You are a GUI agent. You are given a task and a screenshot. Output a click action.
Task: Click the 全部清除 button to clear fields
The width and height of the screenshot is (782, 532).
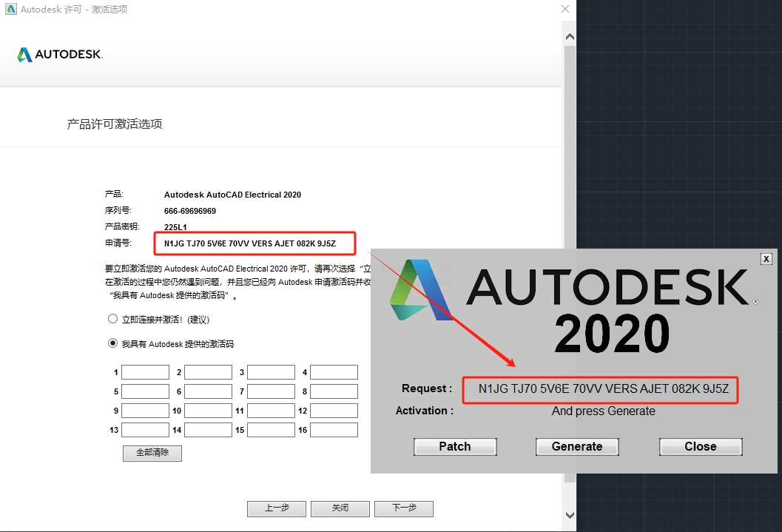point(152,453)
